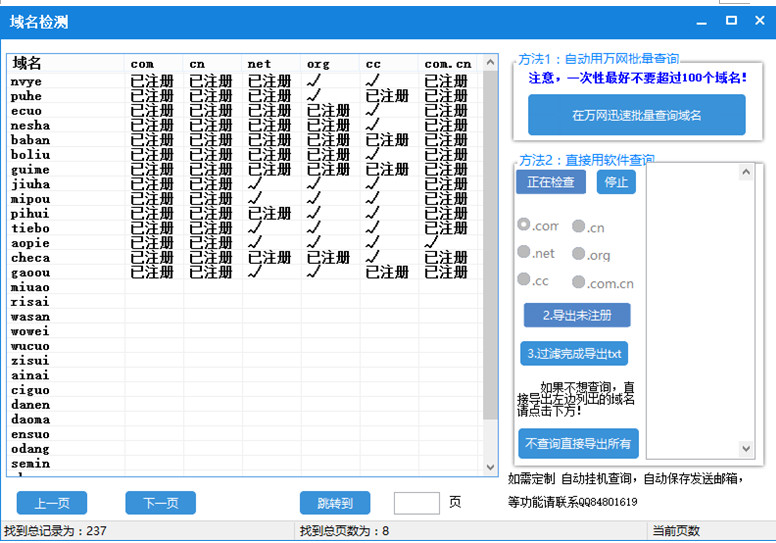Viewport: 776px width, 543px height.
Task: Select the .org radio option
Action: 579,254
